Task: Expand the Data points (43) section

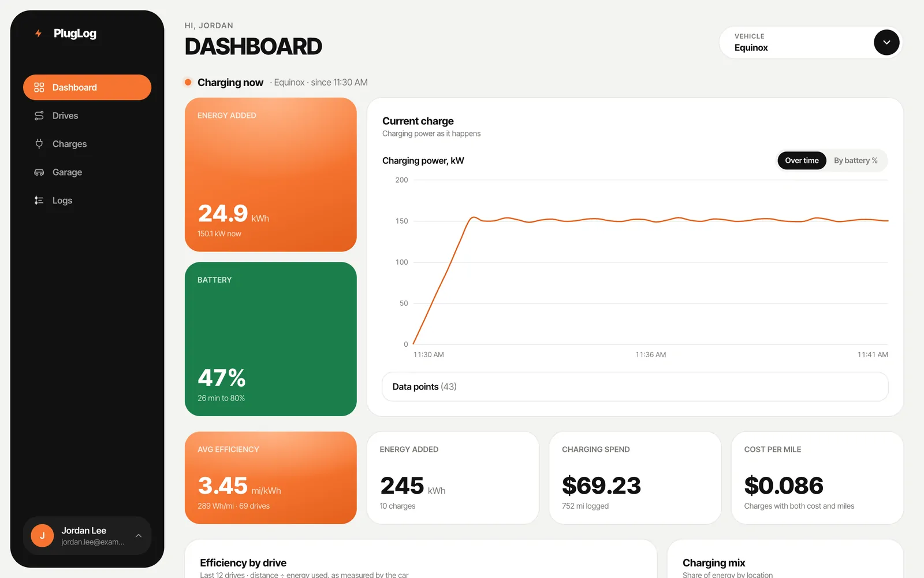Action: 635,387
